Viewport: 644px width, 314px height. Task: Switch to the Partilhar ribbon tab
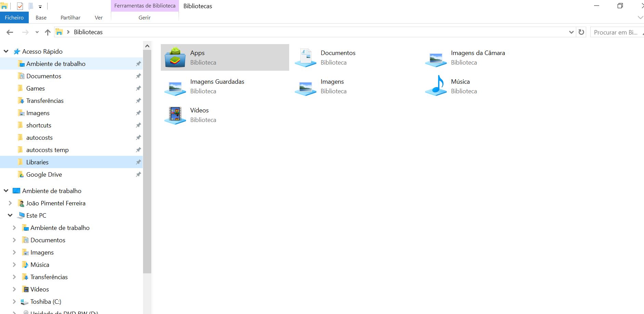(70, 17)
